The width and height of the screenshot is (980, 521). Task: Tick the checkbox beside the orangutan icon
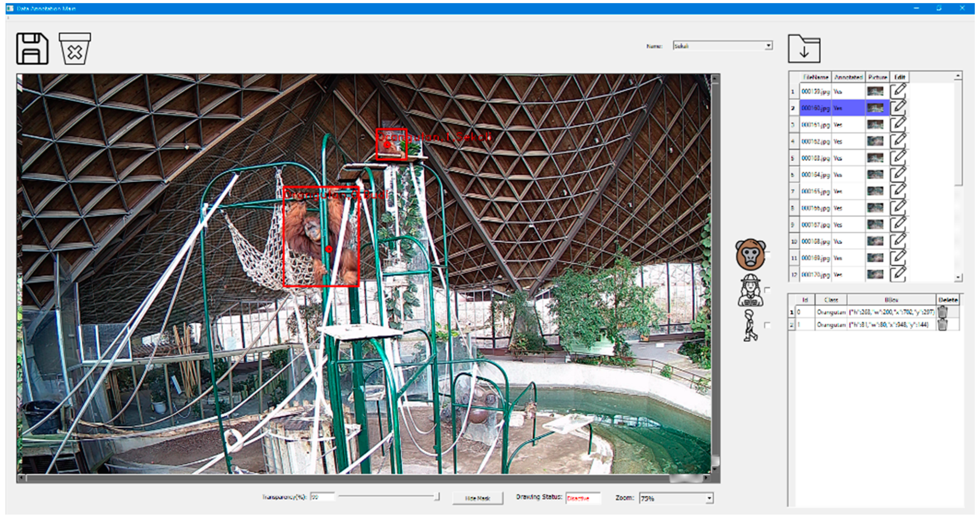coord(767,254)
